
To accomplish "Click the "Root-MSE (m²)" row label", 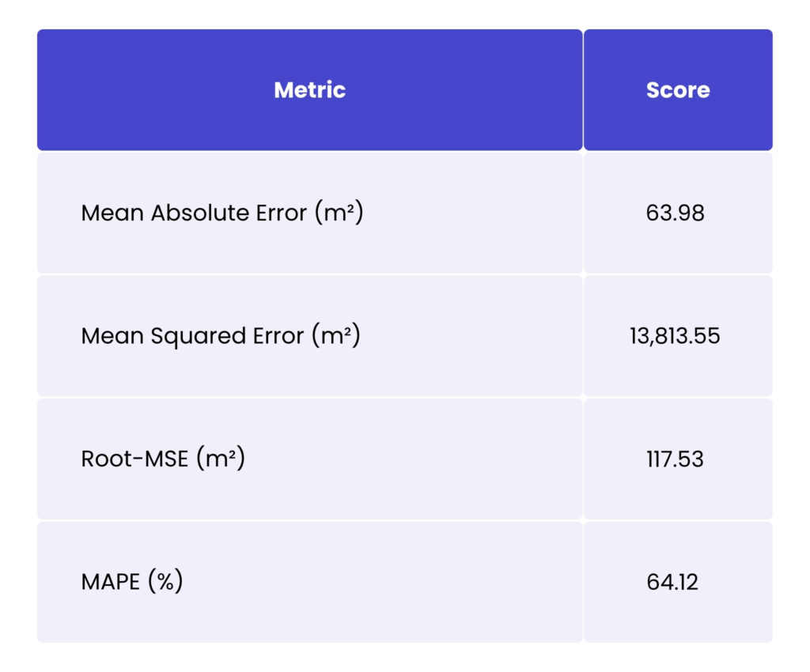I will (x=163, y=459).
